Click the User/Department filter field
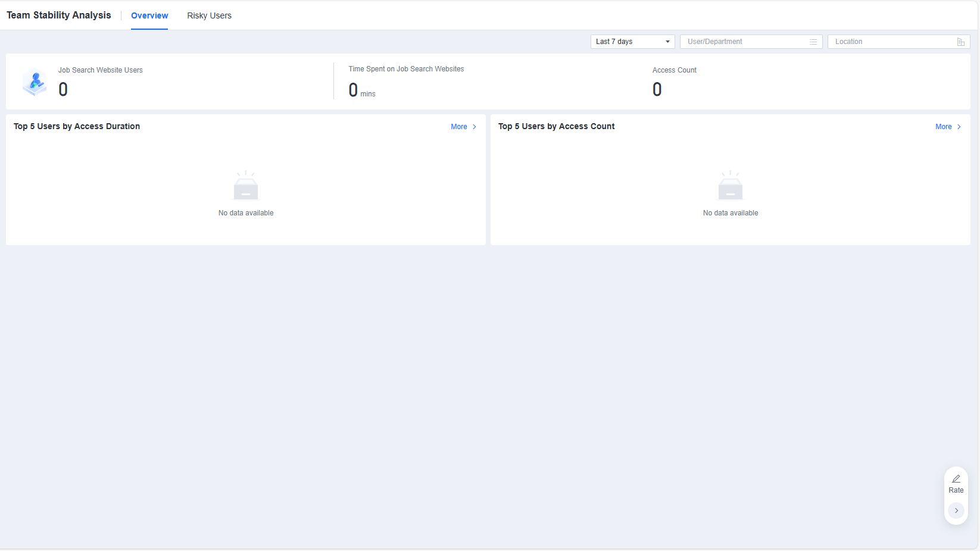This screenshot has width=980, height=551. tap(751, 42)
